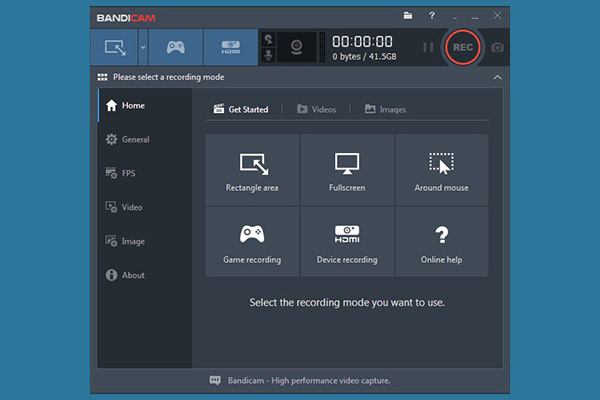Screen dimensions: 600x400
Task: Take a screenshot with the camera icon
Action: point(497,47)
